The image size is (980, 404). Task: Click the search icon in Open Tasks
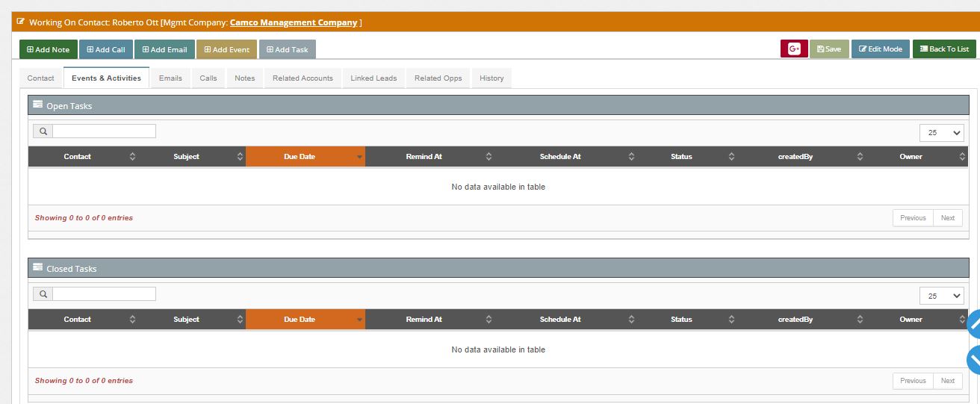43,131
